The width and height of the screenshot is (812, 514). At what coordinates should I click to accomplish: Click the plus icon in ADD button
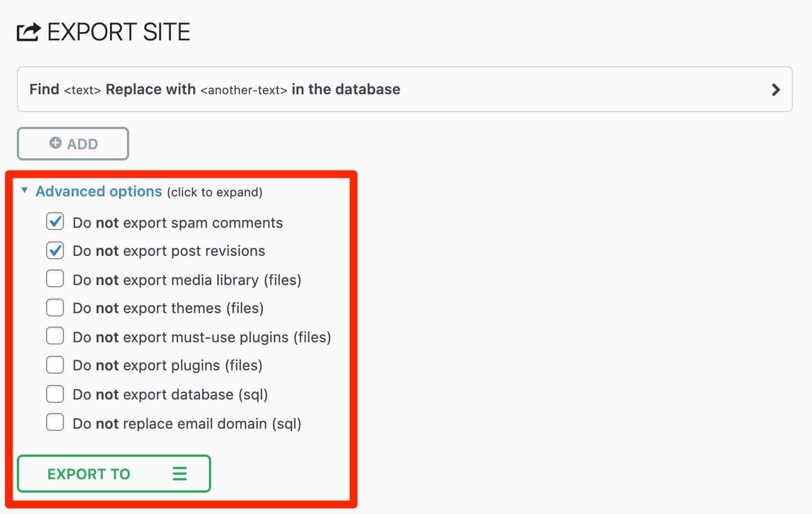coord(56,143)
